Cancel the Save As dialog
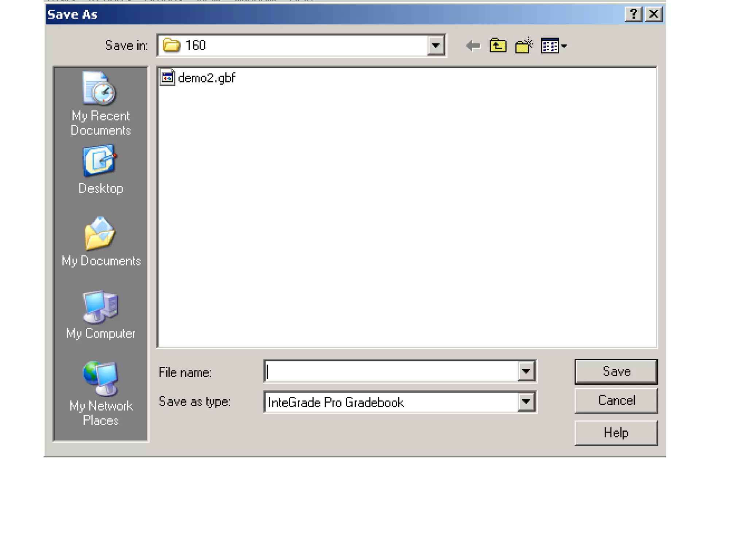Viewport: 747px width, 560px height. point(616,401)
